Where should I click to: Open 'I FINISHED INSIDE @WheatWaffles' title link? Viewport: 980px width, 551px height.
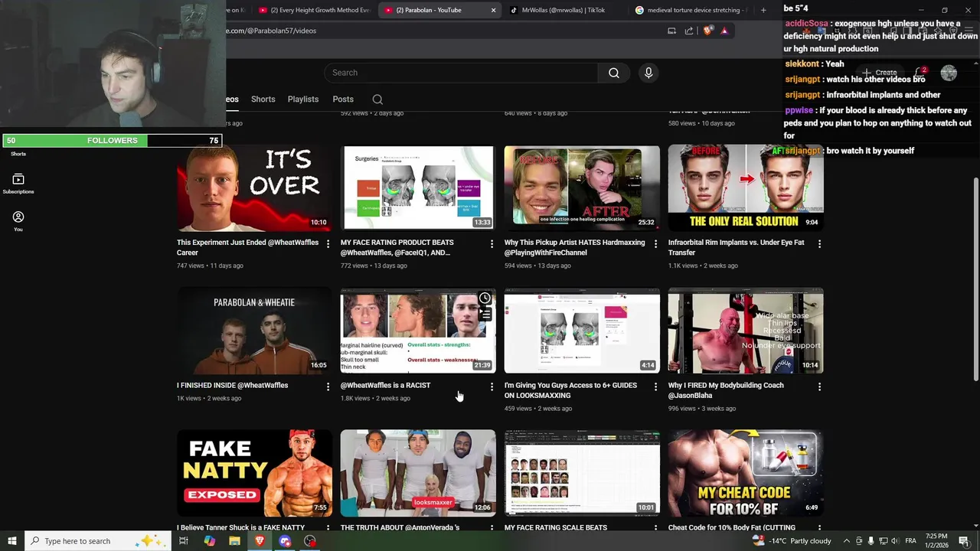click(x=232, y=386)
